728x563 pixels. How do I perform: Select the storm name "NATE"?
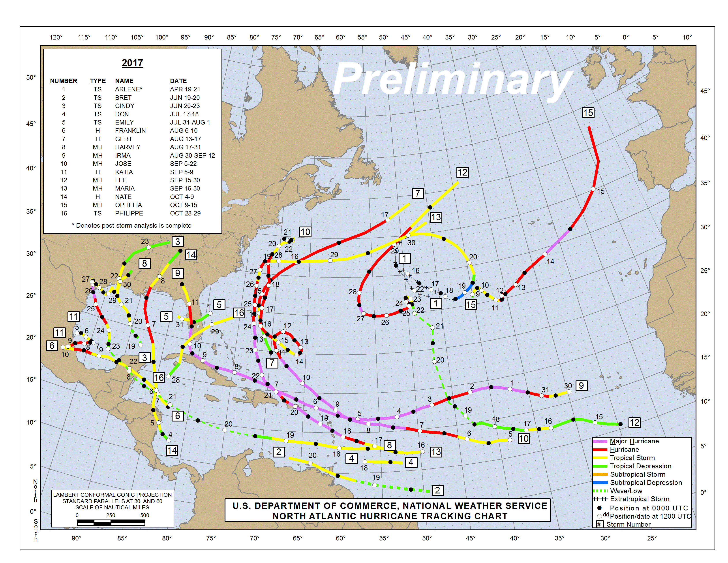123,197
